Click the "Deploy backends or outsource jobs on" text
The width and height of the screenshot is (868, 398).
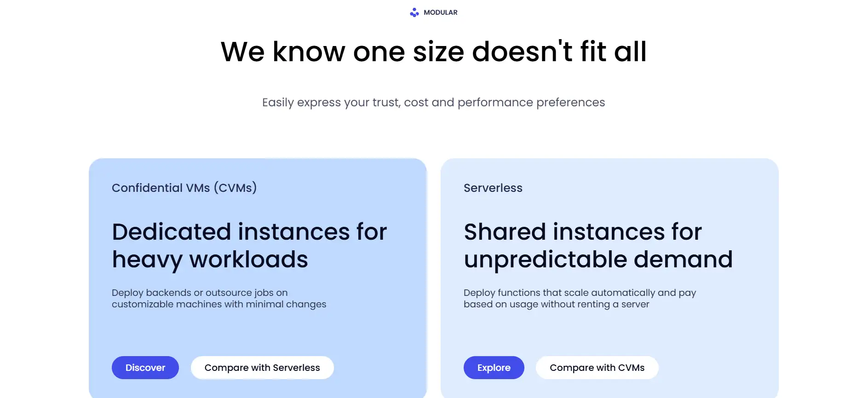(200, 293)
